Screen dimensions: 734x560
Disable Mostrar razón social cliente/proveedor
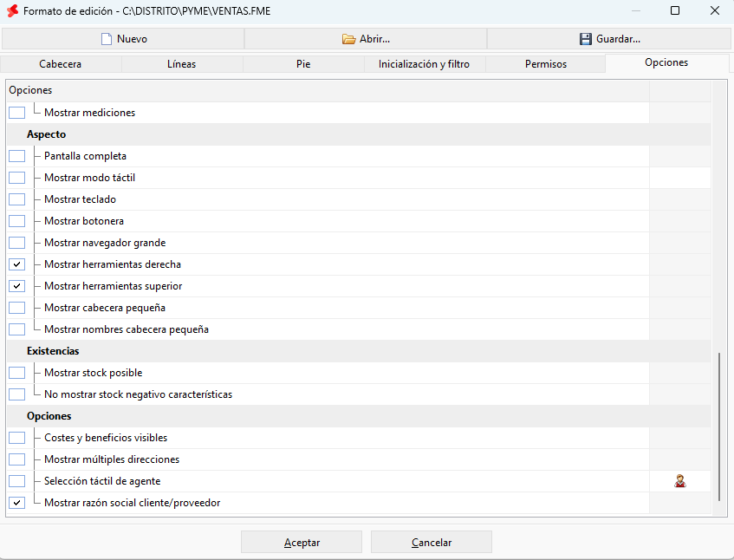[x=16, y=503]
